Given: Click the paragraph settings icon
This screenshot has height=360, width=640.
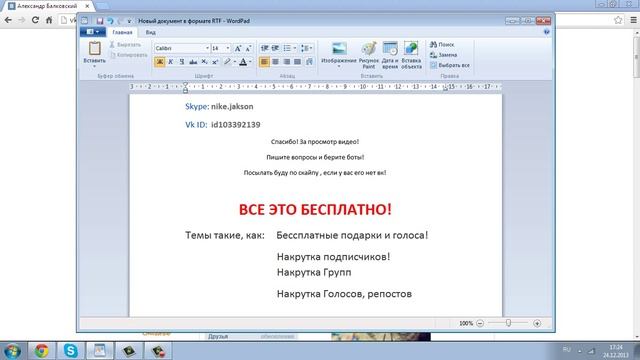Looking at the screenshot, I should click(x=309, y=62).
